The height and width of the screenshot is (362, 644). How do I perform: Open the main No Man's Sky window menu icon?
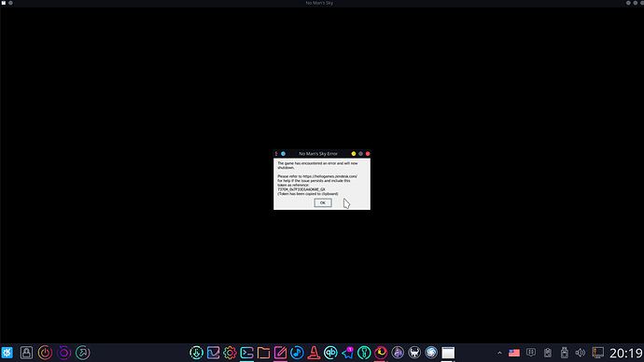(x=4, y=3)
